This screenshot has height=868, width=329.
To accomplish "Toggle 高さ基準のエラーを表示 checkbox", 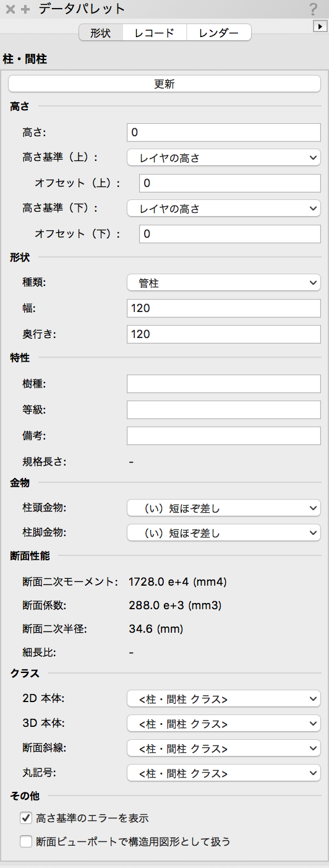I will 26,818.
